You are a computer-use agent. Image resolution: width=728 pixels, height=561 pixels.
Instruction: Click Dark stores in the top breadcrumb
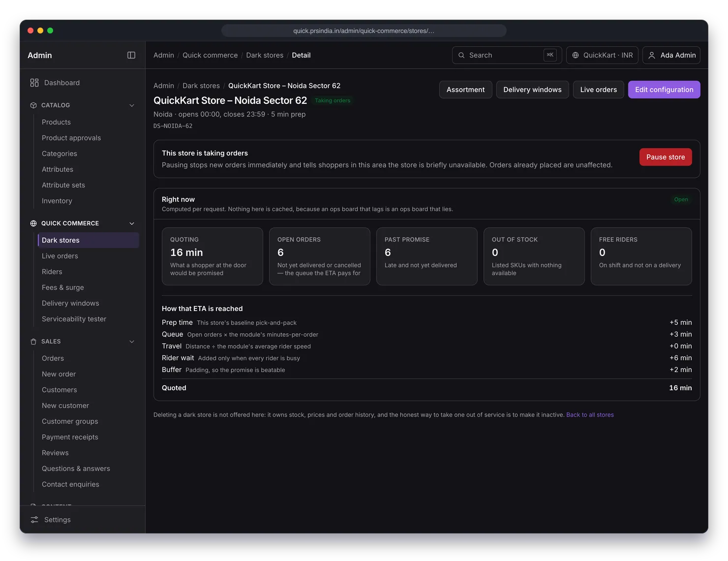pos(265,55)
